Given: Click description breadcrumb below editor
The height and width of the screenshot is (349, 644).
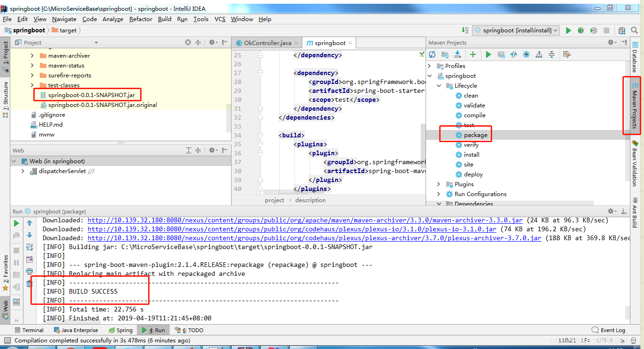Looking at the screenshot, I should [310, 200].
